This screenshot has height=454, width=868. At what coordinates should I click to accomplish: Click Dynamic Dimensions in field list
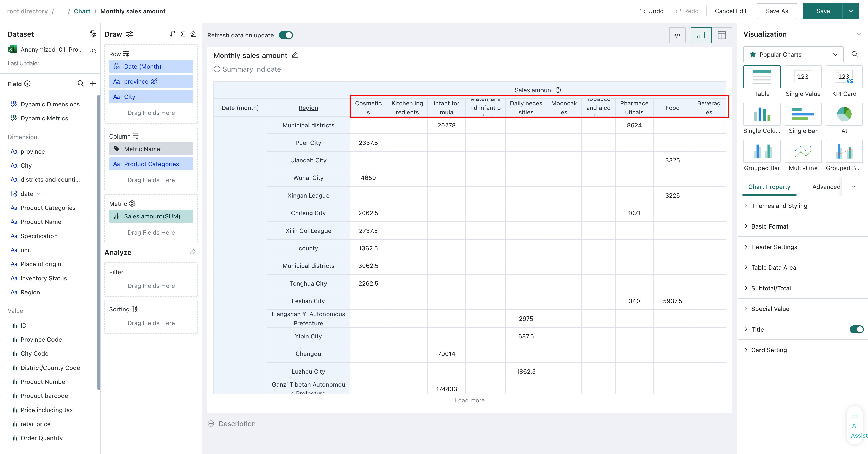50,104
